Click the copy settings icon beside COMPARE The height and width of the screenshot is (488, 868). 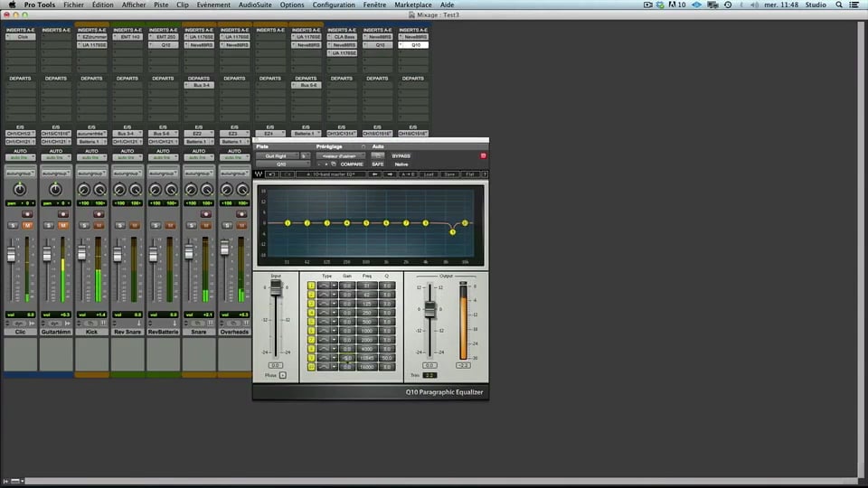coord(334,164)
